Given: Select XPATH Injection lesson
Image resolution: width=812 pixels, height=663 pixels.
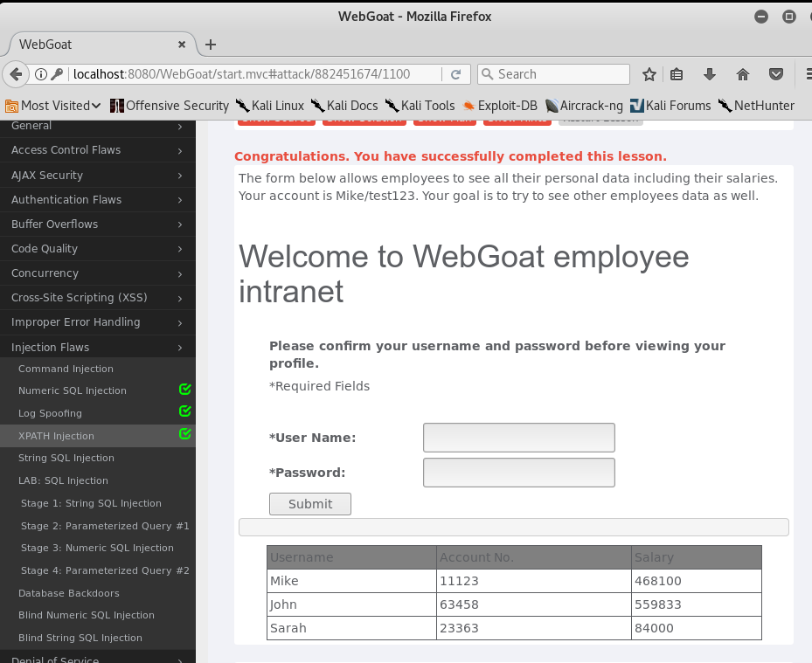Looking at the screenshot, I should [57, 436].
